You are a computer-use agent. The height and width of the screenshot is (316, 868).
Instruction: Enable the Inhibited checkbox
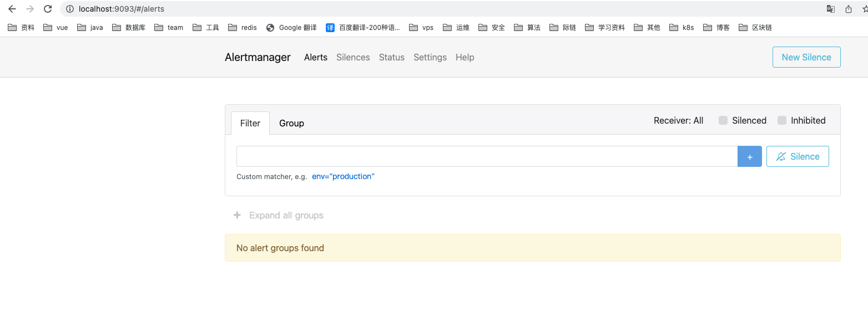pyautogui.click(x=782, y=120)
